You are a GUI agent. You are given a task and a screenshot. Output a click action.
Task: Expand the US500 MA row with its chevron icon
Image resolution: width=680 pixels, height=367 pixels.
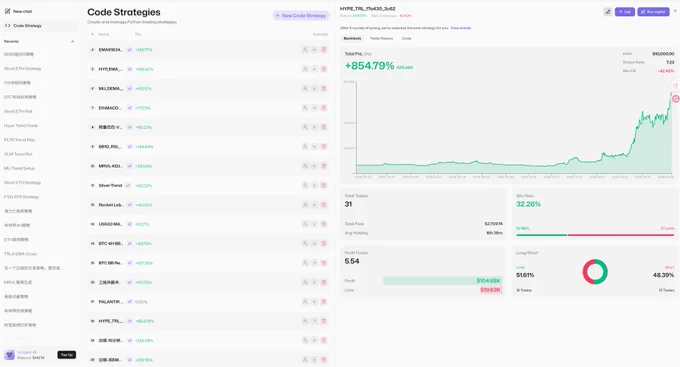(314, 224)
